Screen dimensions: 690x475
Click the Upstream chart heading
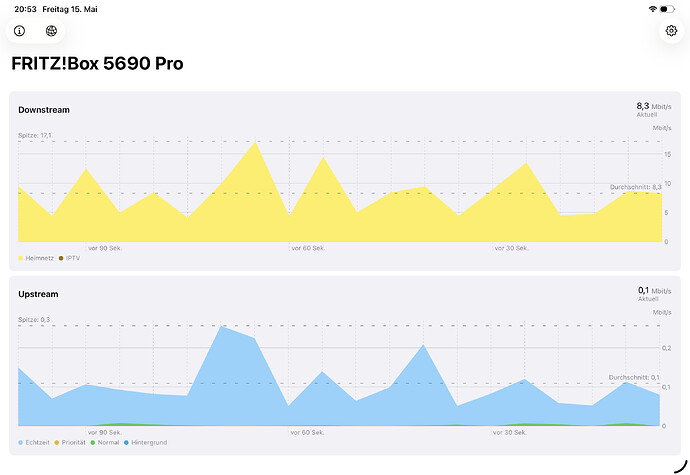pos(38,294)
